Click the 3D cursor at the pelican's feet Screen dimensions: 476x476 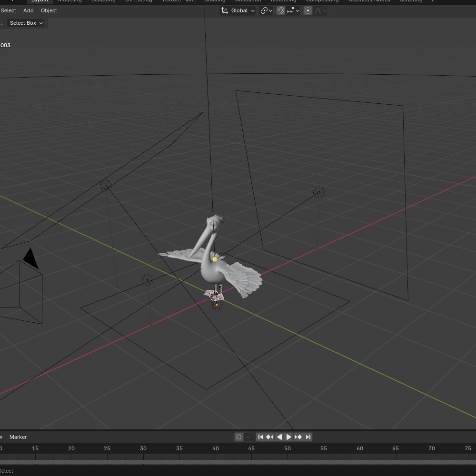click(x=214, y=295)
